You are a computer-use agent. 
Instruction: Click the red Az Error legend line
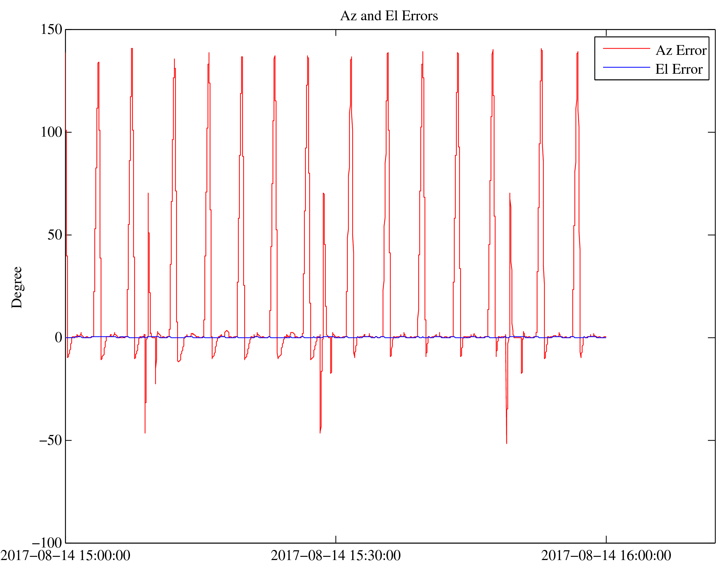(626, 49)
